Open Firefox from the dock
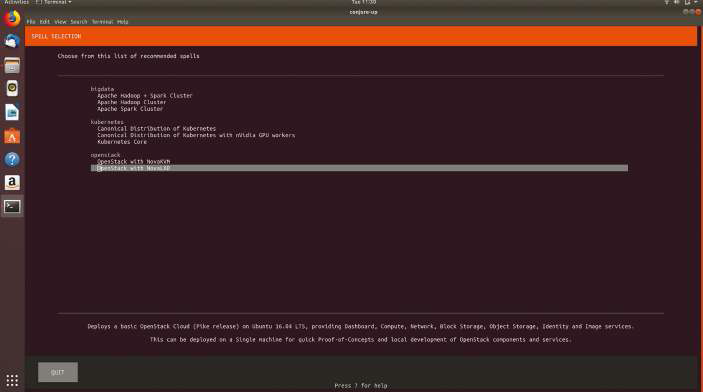 (12, 18)
